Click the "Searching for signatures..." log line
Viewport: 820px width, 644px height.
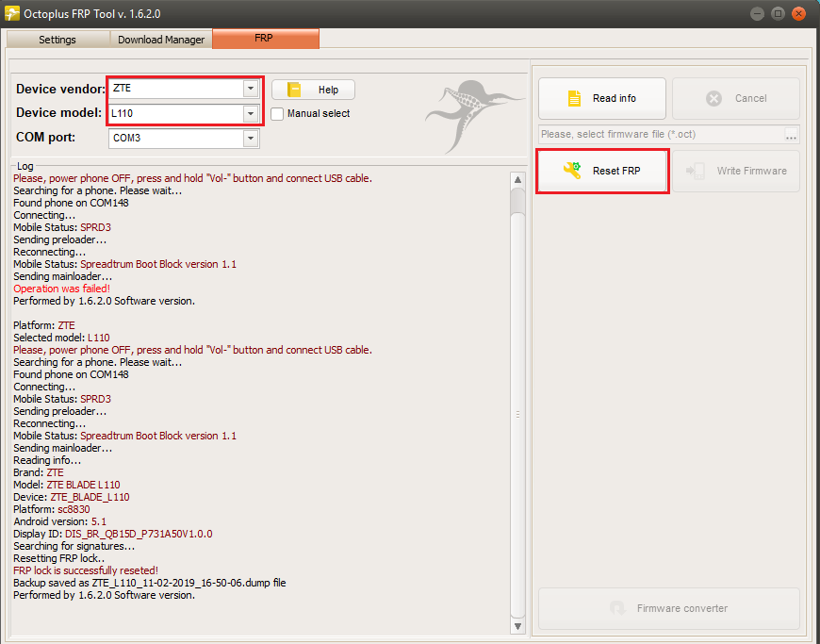(x=74, y=546)
